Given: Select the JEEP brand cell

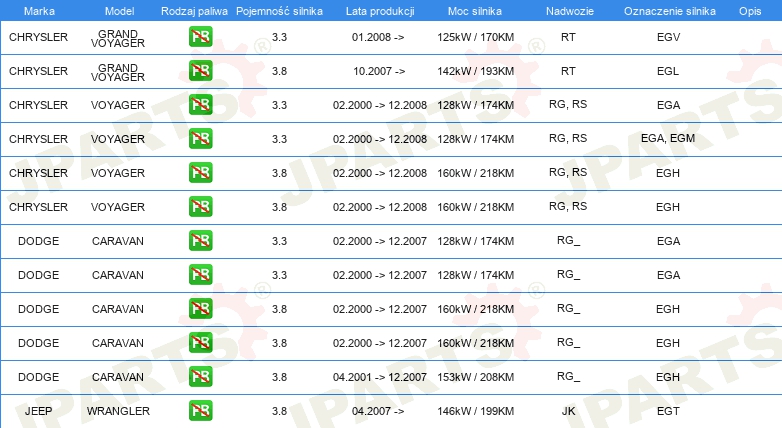Looking at the screenshot, I should (38, 411).
